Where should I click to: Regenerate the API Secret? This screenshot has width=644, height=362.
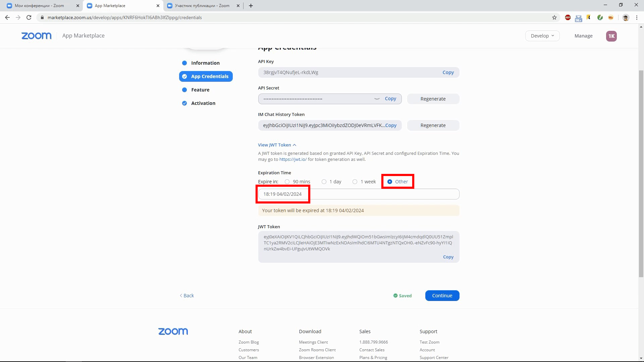433,99
